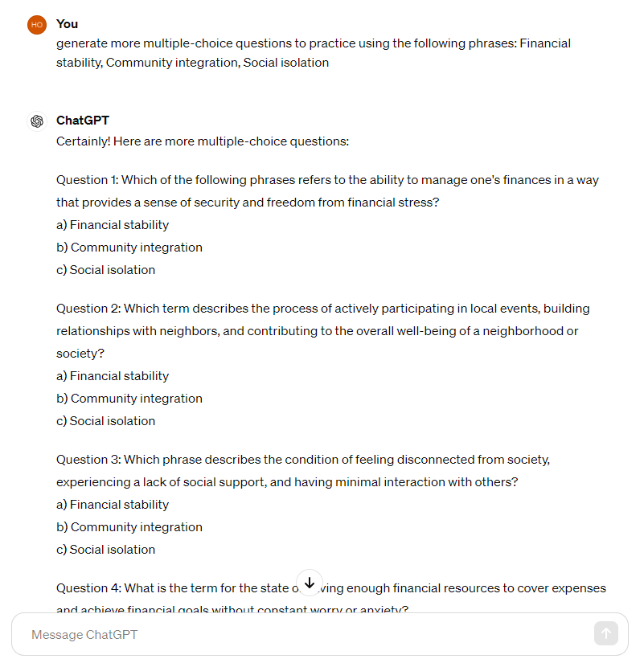
Task: Click the send message arrow button
Action: click(x=606, y=633)
